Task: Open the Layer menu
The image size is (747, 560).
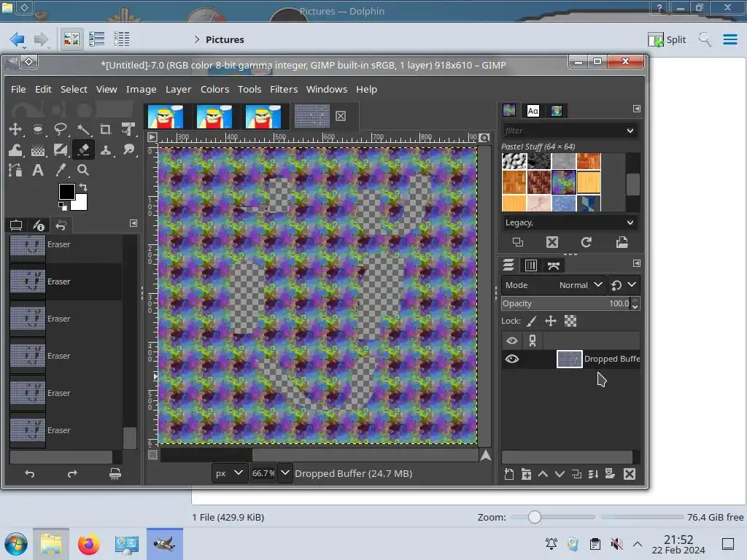Action: (178, 89)
